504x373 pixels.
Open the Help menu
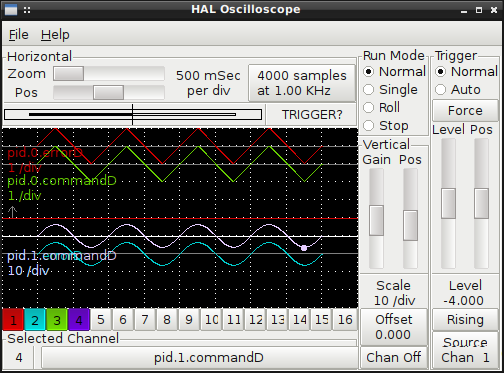click(x=55, y=35)
